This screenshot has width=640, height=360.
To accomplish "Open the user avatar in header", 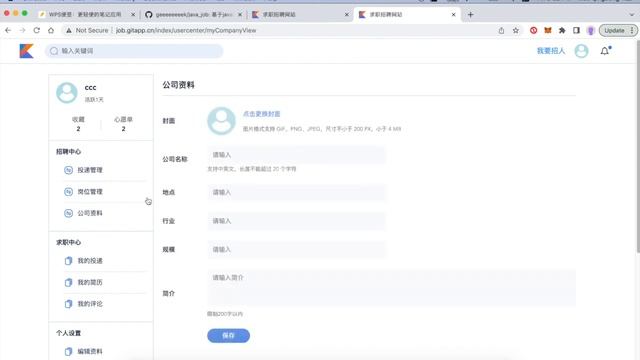I will pyautogui.click(x=581, y=51).
